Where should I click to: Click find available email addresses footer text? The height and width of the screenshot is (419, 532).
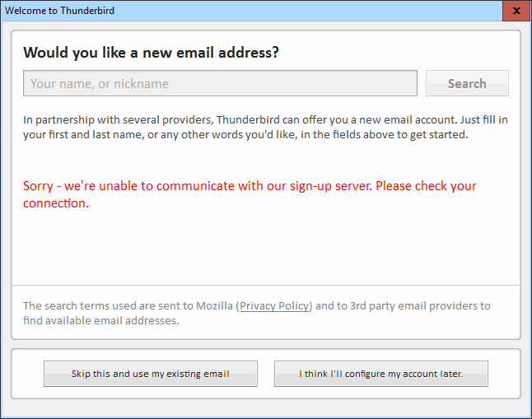(100, 320)
